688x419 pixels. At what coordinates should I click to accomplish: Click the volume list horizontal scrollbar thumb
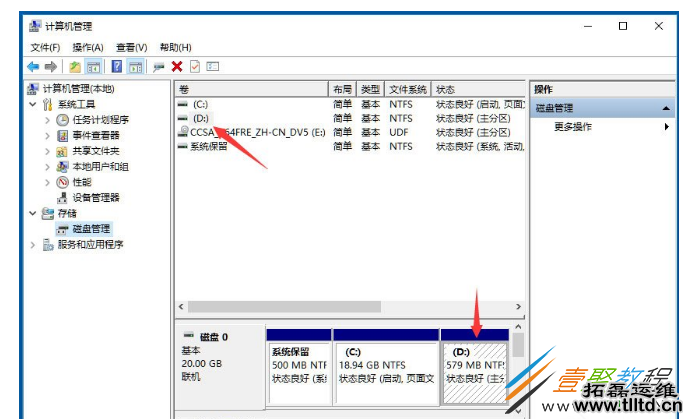[x=284, y=307]
